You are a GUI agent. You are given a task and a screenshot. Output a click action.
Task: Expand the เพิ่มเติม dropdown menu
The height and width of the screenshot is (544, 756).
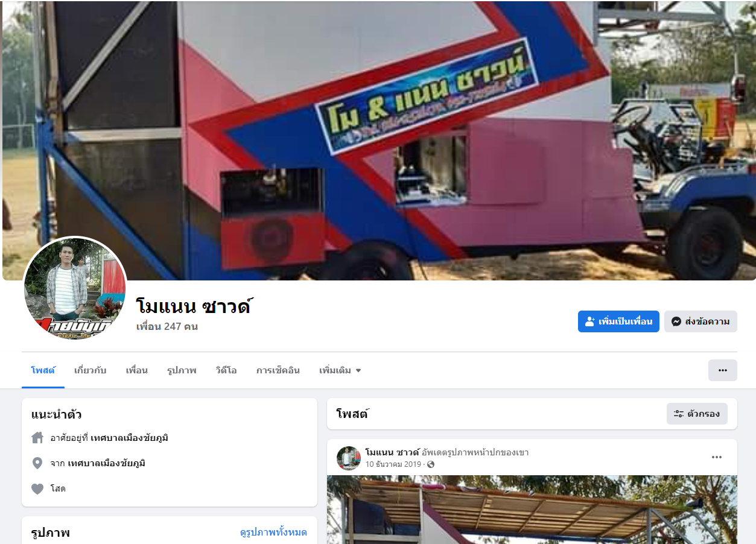(340, 370)
